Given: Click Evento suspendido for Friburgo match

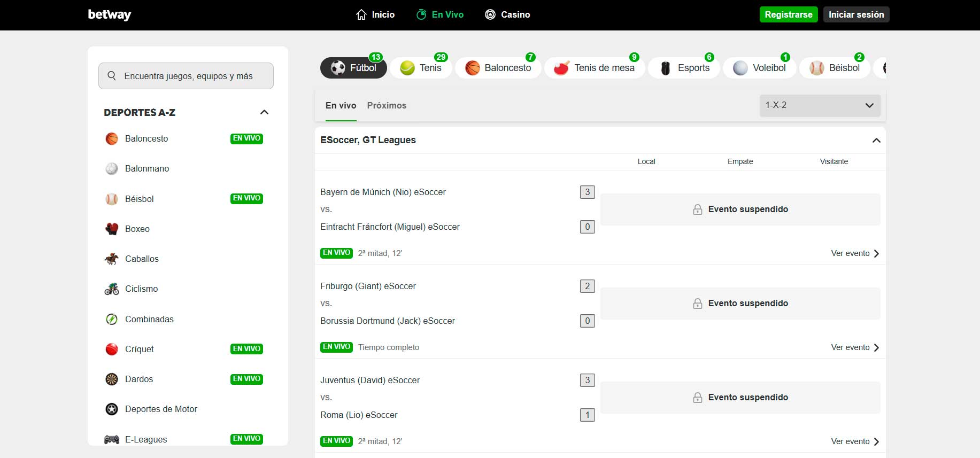Looking at the screenshot, I should pyautogui.click(x=740, y=304).
